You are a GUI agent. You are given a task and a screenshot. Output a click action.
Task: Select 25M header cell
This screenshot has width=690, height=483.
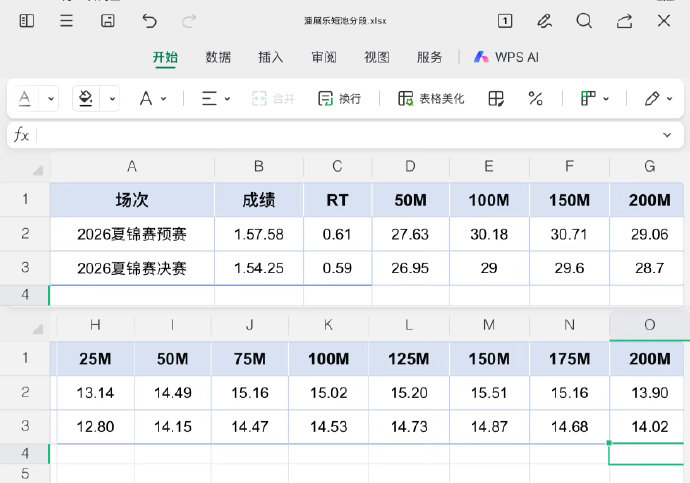(95, 359)
